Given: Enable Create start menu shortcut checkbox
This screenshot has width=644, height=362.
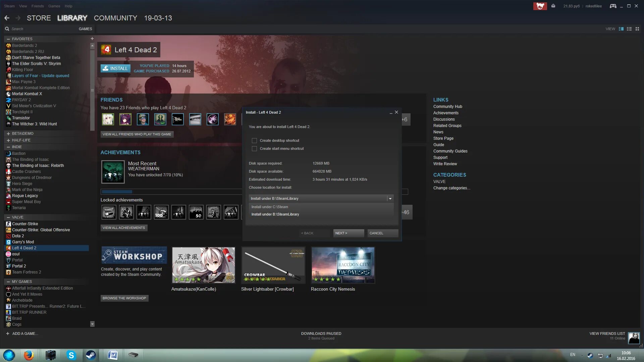Looking at the screenshot, I should 254,149.
